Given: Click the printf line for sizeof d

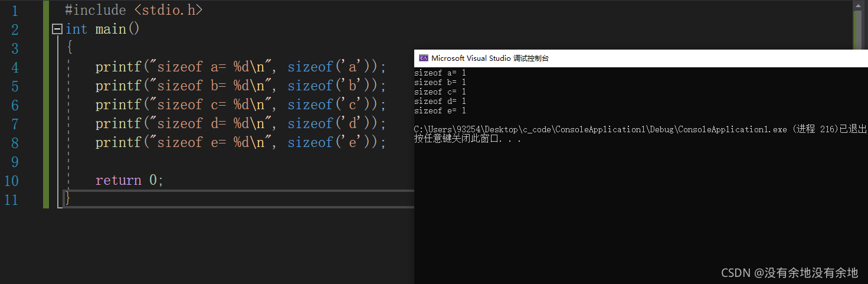Looking at the screenshot, I should 241,123.
